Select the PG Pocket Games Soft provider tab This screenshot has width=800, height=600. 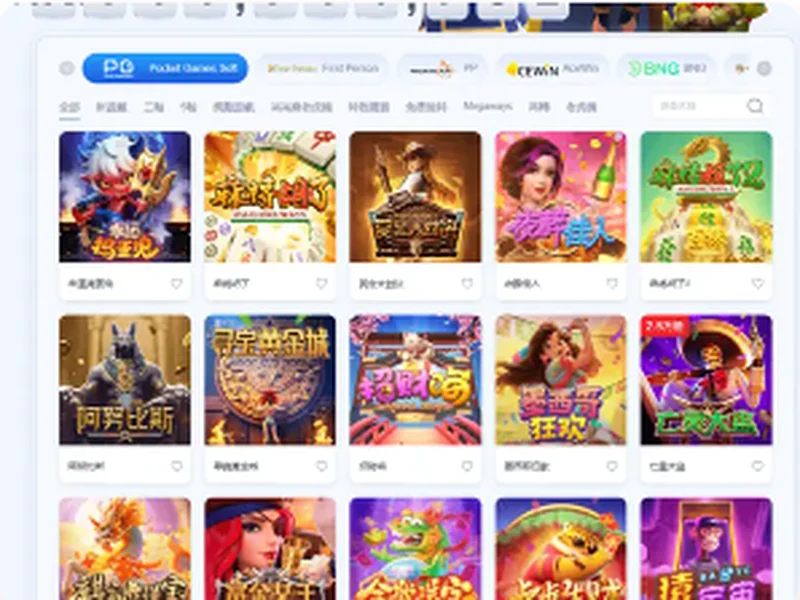coord(165,68)
